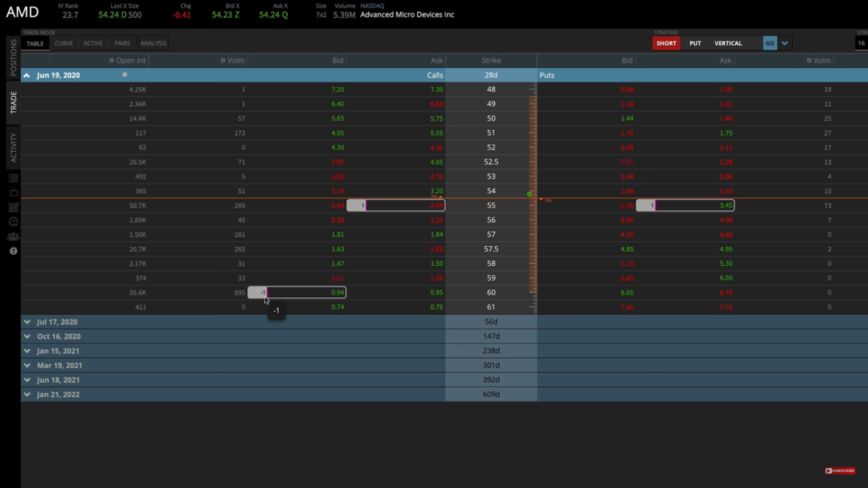Switch to the CURVE tab

[64, 43]
